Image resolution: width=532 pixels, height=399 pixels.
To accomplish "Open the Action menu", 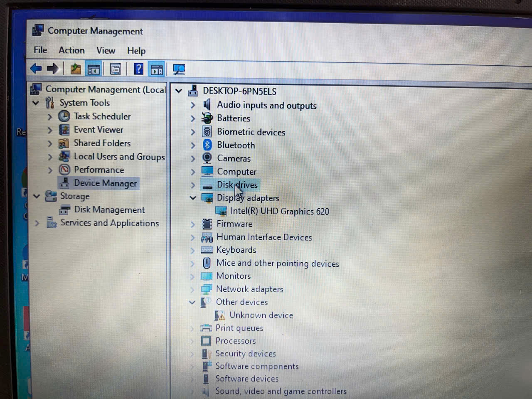I will pyautogui.click(x=71, y=50).
